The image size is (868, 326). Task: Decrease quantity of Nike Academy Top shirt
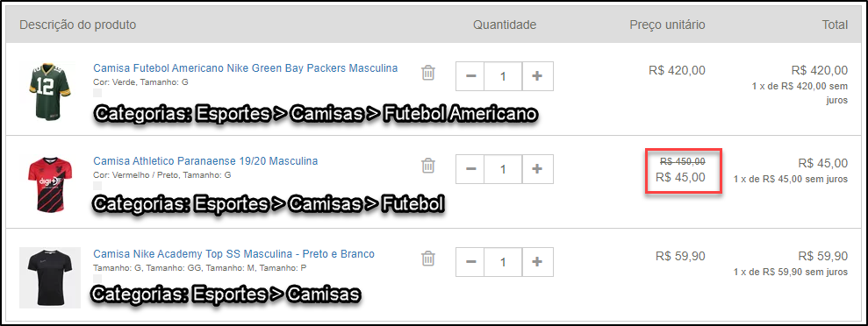(470, 262)
